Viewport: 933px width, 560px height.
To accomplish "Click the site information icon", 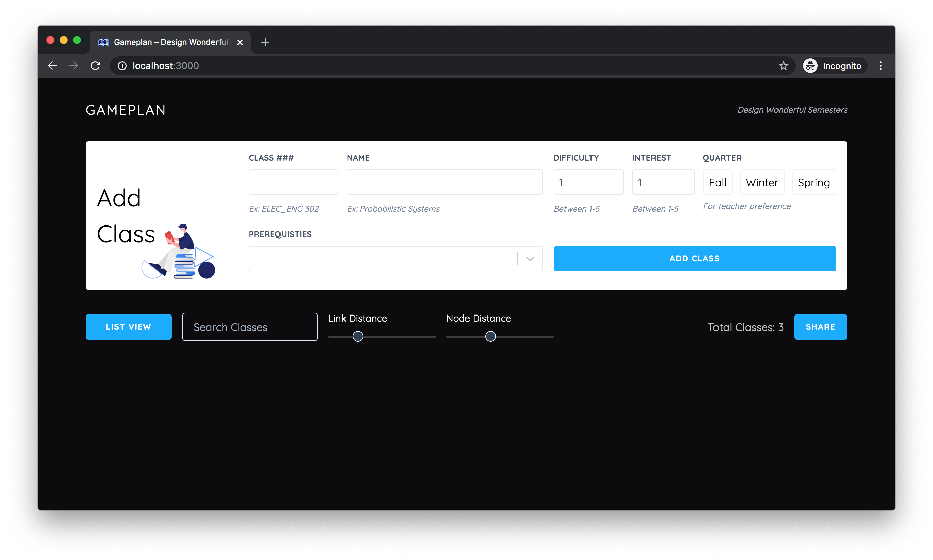I will click(122, 66).
